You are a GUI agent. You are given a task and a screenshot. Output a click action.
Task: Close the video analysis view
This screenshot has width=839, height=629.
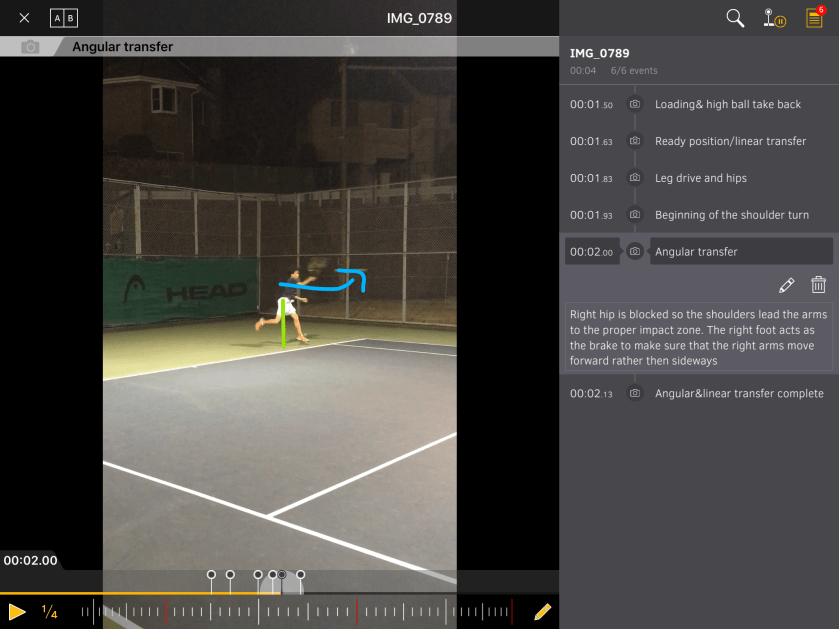pyautogui.click(x=24, y=18)
